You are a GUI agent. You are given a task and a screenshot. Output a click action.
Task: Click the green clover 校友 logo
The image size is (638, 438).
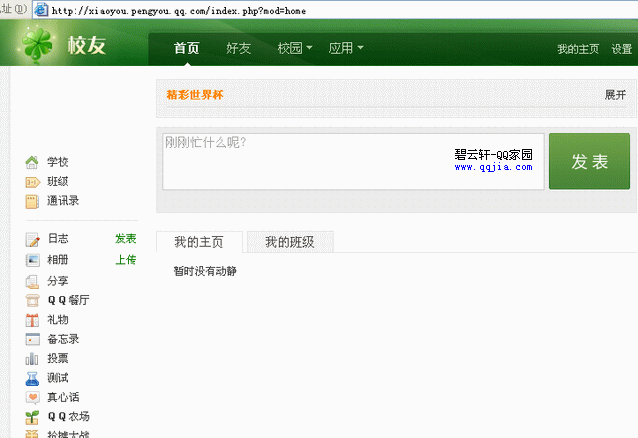coord(38,44)
